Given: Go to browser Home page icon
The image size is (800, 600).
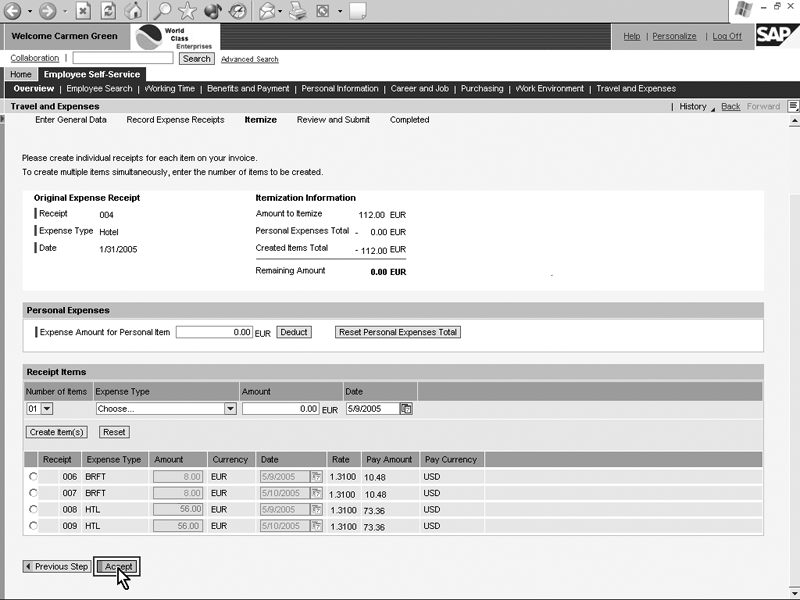Looking at the screenshot, I should click(133, 11).
